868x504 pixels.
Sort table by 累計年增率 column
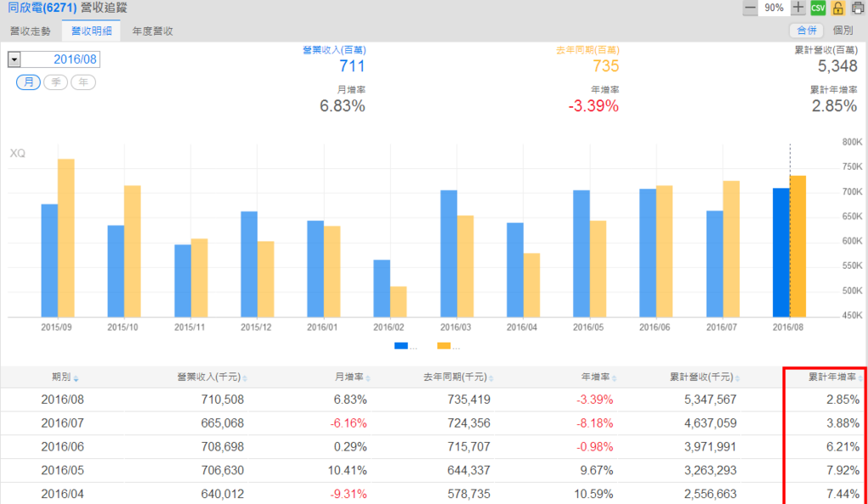point(835,378)
